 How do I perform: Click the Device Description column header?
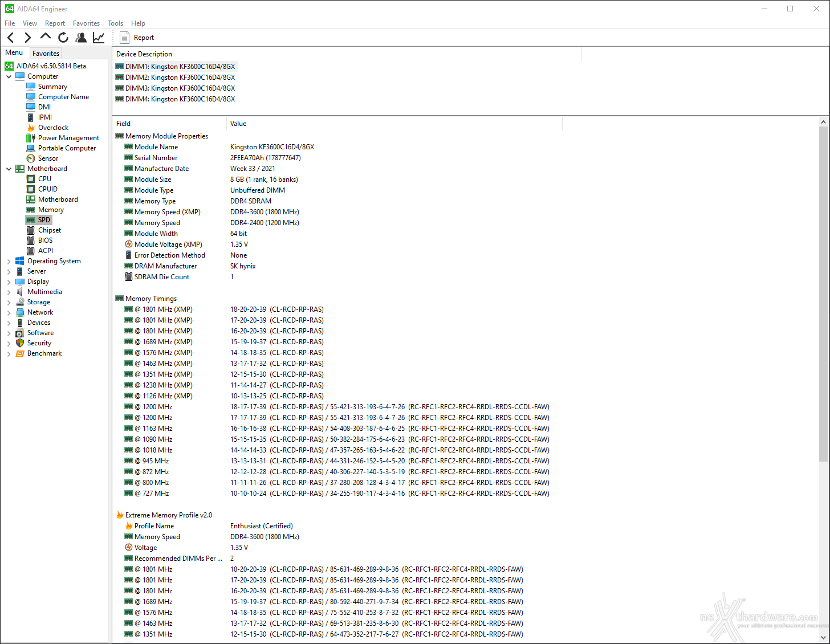click(x=347, y=54)
